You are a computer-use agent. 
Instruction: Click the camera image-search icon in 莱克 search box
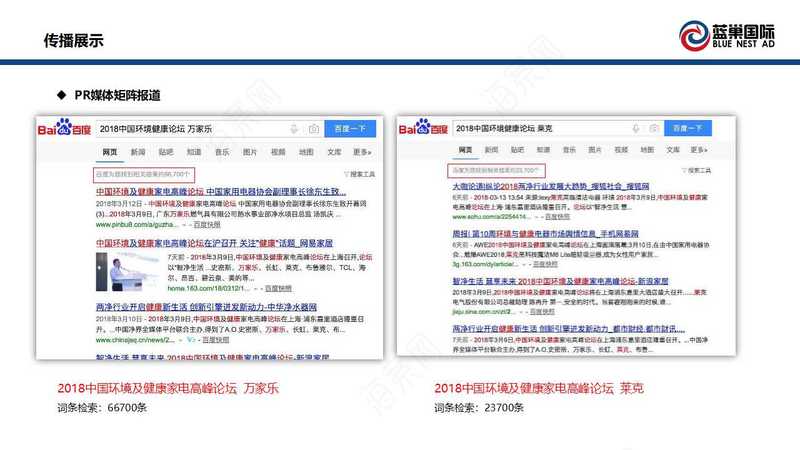coord(654,129)
